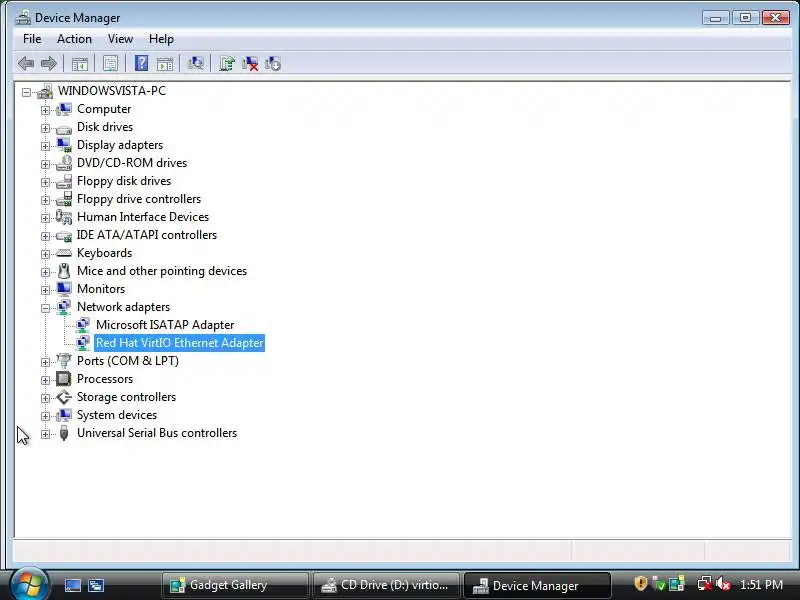Open the Windows Start orb

click(30, 584)
